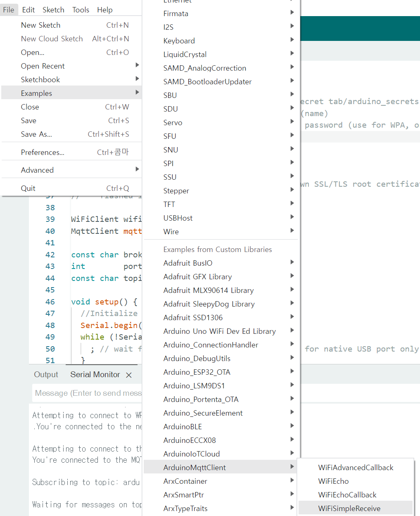Open the File menu

(x=8, y=10)
